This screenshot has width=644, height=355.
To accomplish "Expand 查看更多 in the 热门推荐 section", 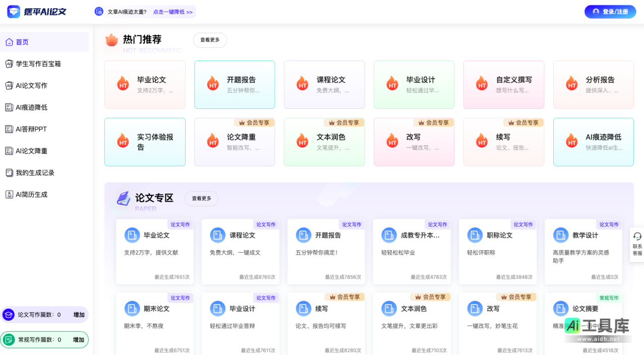I will point(210,40).
